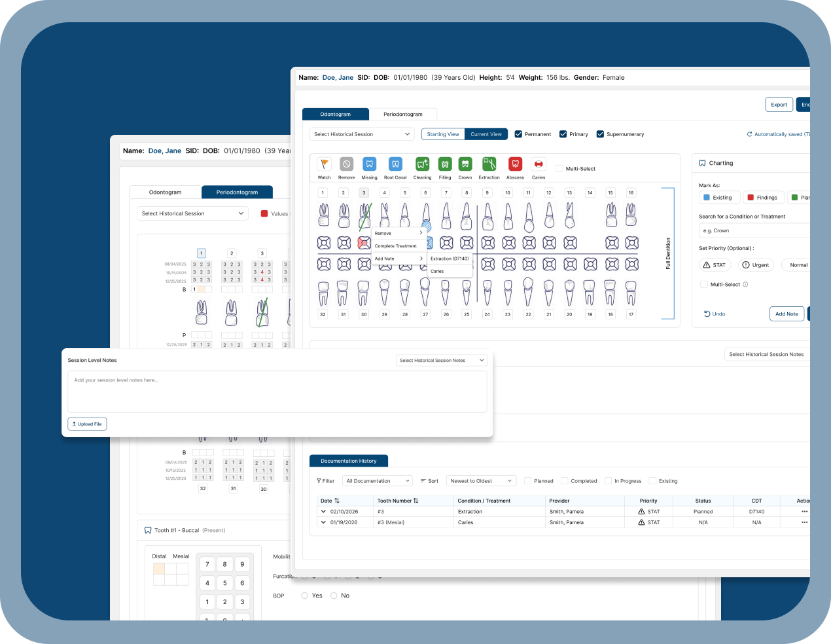Select the Cleaning tool icon
Viewport: 831px width, 644px height.
tap(422, 164)
